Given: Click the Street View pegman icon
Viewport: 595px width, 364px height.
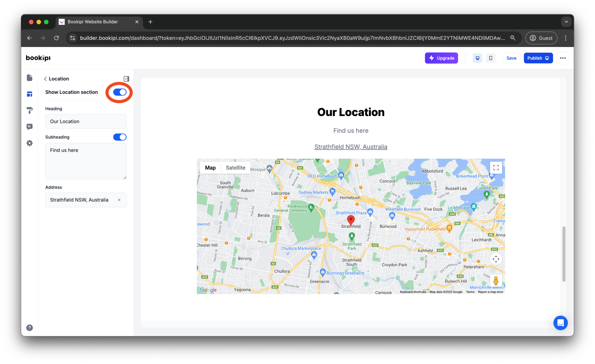Looking at the screenshot, I should (x=496, y=281).
